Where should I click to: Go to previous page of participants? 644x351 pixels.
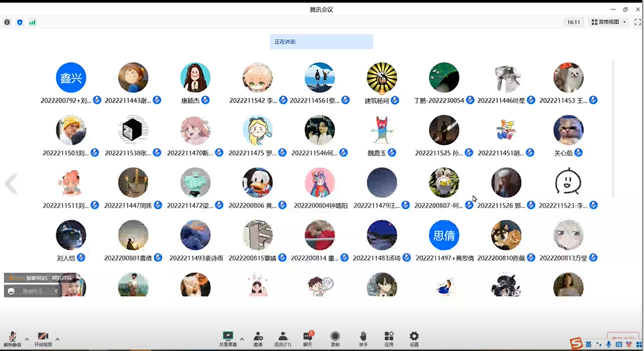[11, 184]
